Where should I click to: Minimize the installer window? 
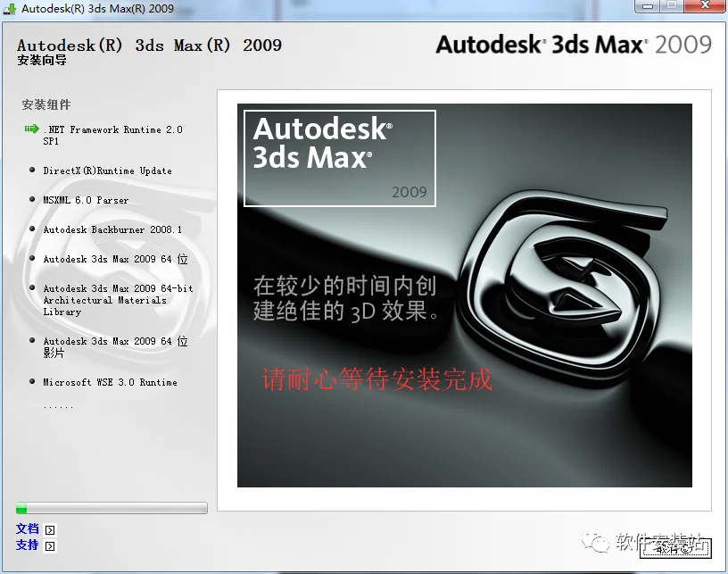648,6
